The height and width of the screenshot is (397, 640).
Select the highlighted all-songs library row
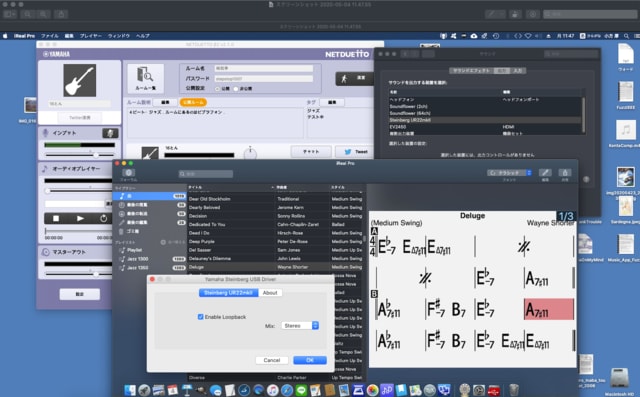point(149,196)
